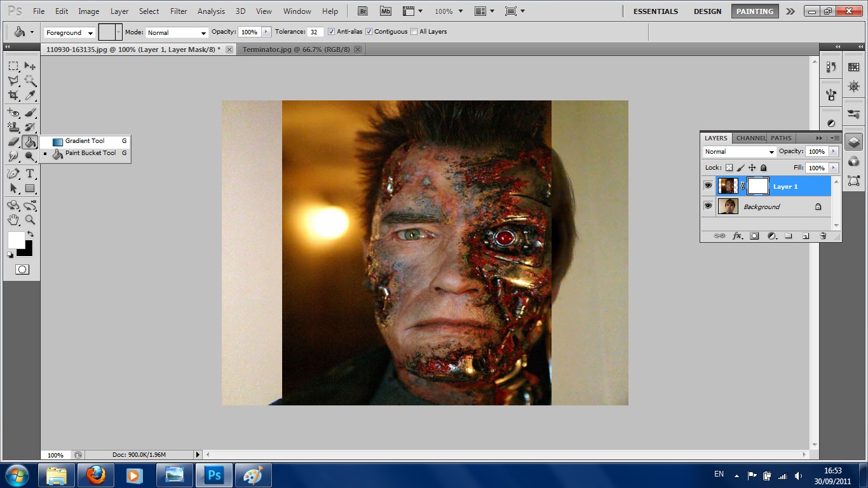This screenshot has width=868, height=488.
Task: Swap foreground and background colors
Action: pyautogui.click(x=30, y=234)
